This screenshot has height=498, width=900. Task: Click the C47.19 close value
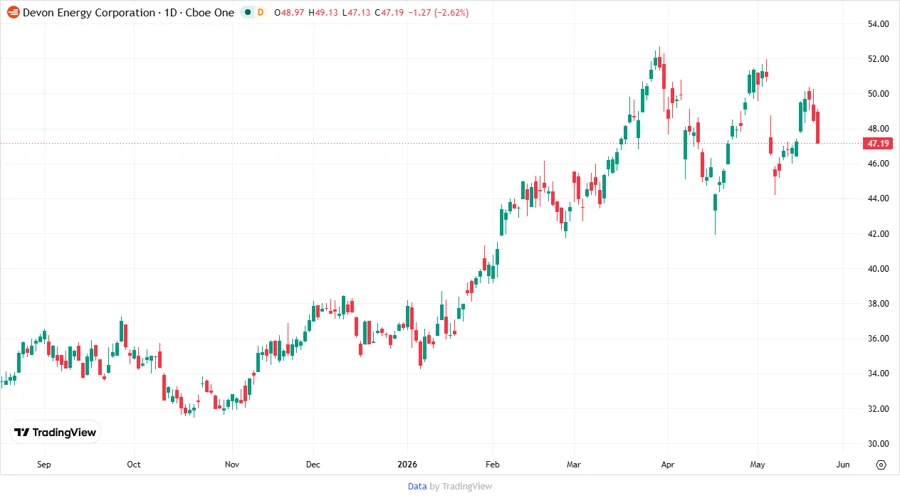point(389,12)
